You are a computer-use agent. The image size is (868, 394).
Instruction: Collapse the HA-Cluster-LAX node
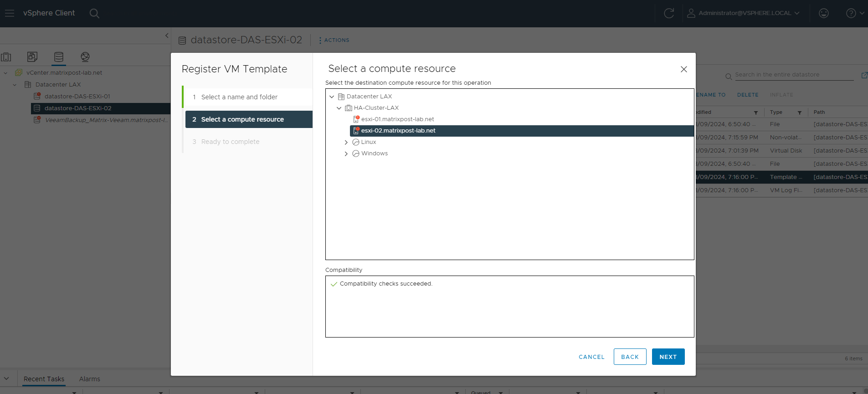[339, 108]
